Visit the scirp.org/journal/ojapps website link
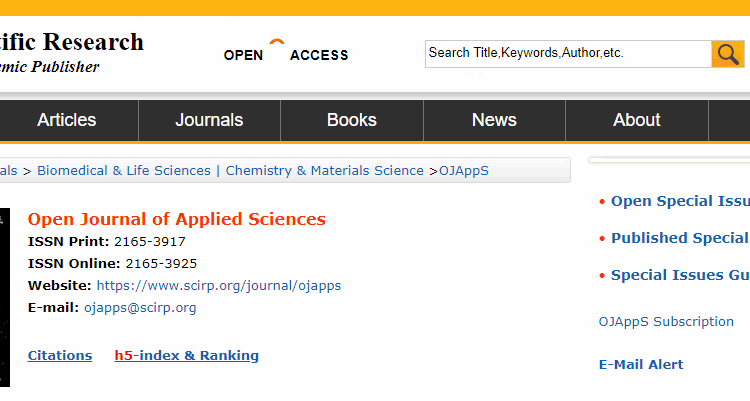 pos(218,286)
